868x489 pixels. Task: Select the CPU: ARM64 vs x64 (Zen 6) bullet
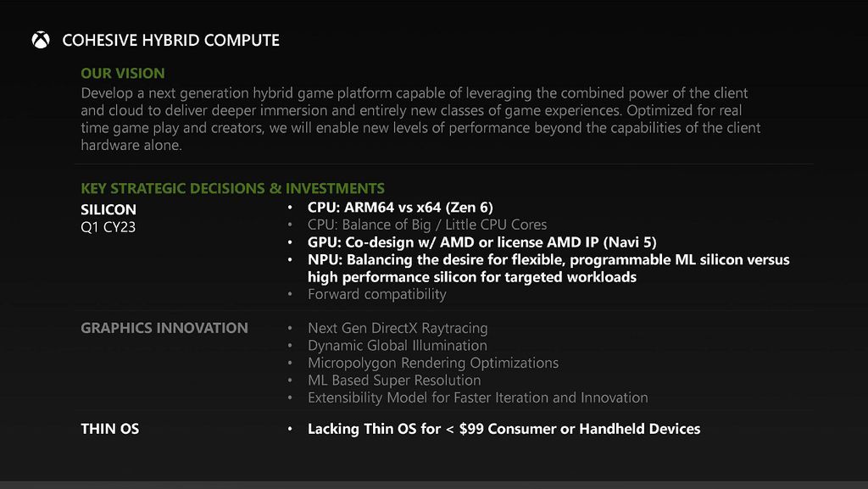[x=400, y=208]
